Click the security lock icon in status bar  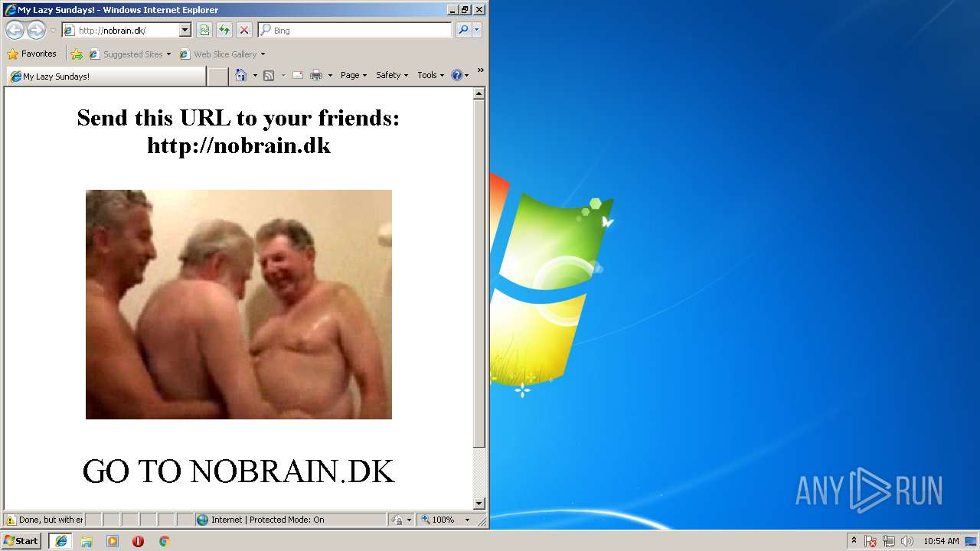(x=397, y=520)
